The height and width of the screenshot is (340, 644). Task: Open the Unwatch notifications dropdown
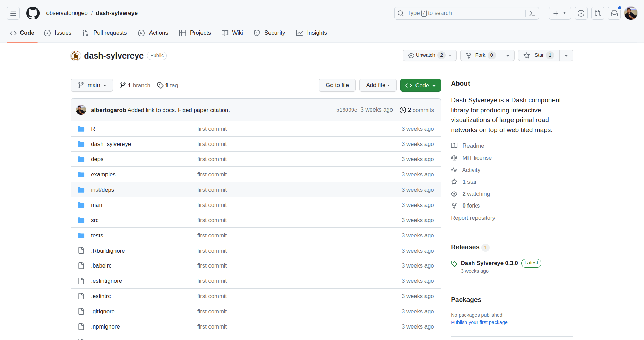(430, 55)
